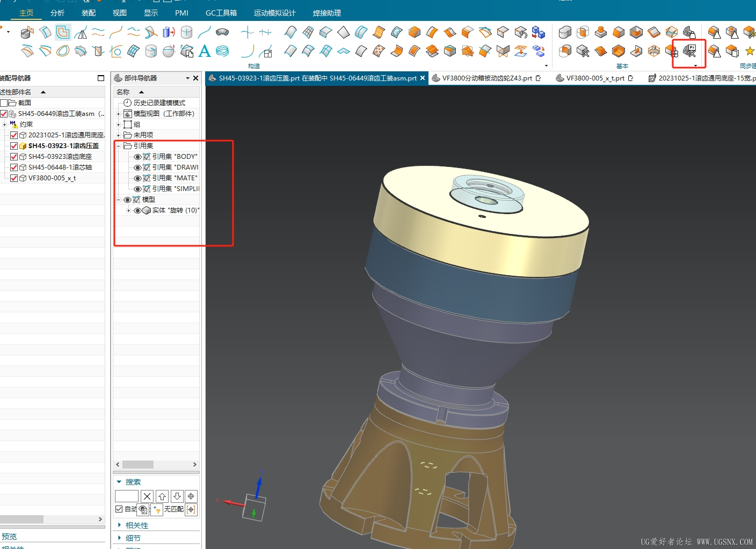This screenshot has width=756, height=549.
Task: Toggle checkbox for SH45-06448-1滚芯轴
Action: (x=14, y=167)
